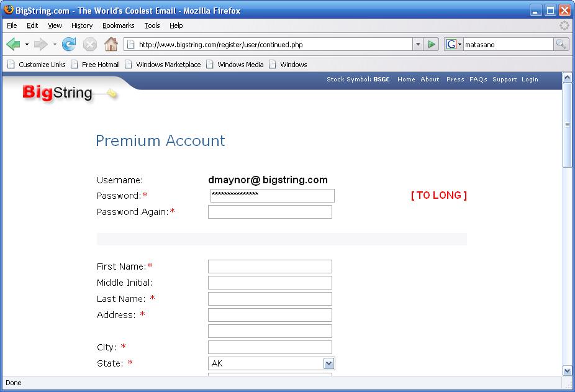575x392 pixels.
Task: Click the second Address line field
Action: [x=270, y=331]
